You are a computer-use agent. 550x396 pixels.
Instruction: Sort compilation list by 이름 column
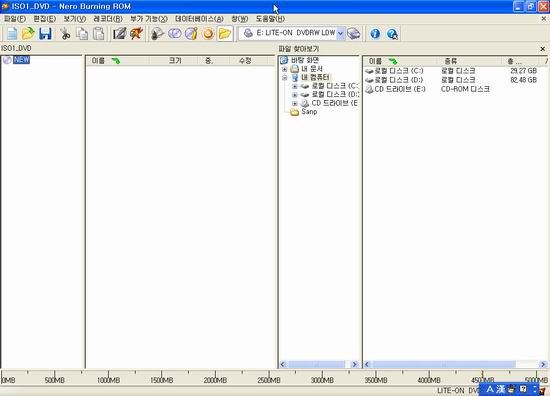tap(117, 61)
